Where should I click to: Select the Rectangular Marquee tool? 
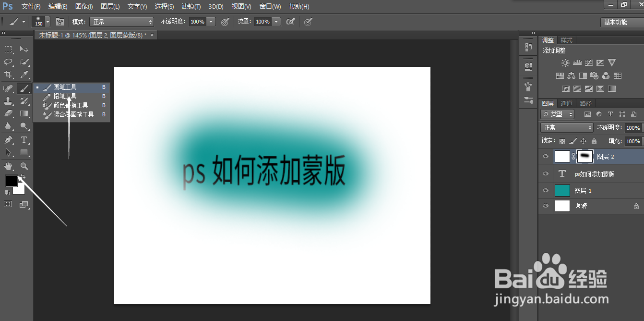click(x=9, y=49)
